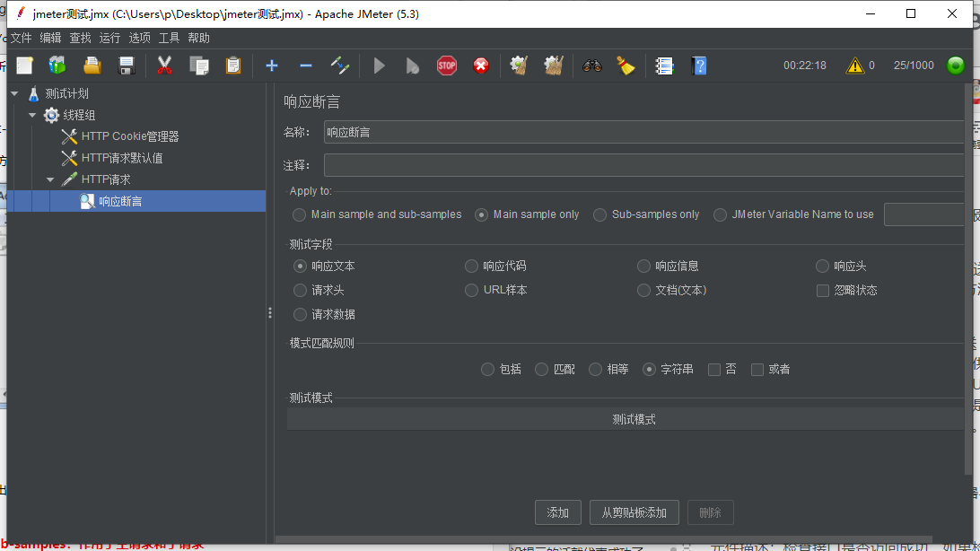Click the Reset search broom icon
This screenshot has width=980, height=551.
coord(626,66)
